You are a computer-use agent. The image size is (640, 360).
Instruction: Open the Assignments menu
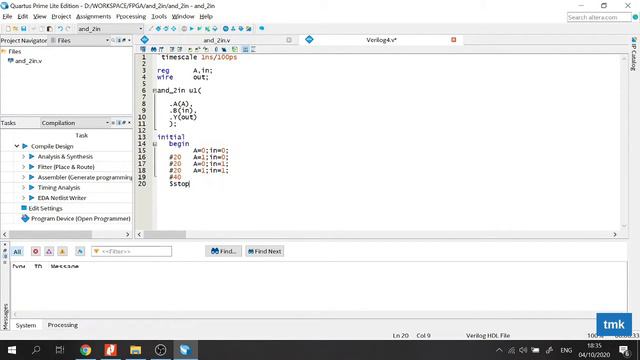(93, 16)
